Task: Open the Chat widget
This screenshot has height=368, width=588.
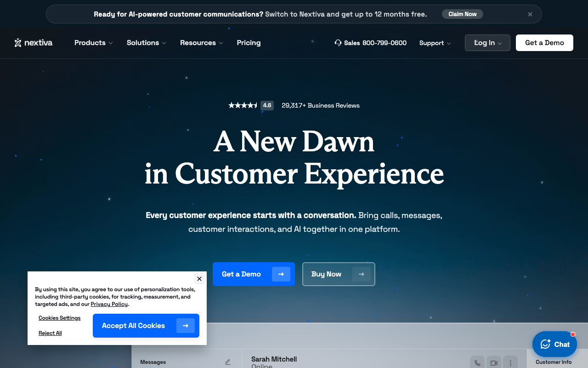Action: coord(554,344)
